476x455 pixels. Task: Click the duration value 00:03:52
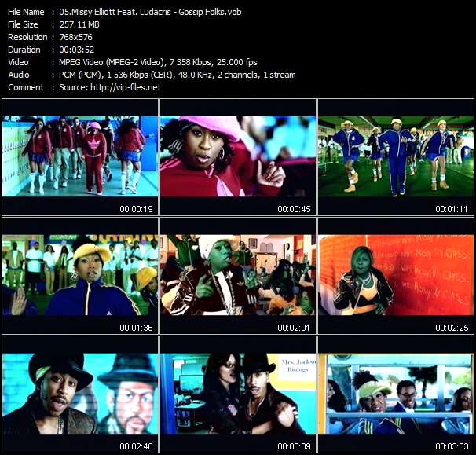[76, 50]
